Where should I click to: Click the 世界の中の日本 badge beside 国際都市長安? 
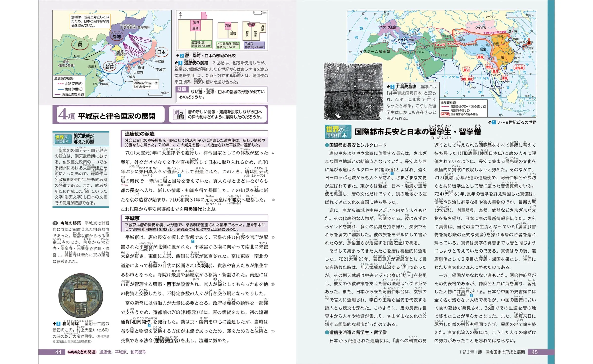(x=338, y=132)
